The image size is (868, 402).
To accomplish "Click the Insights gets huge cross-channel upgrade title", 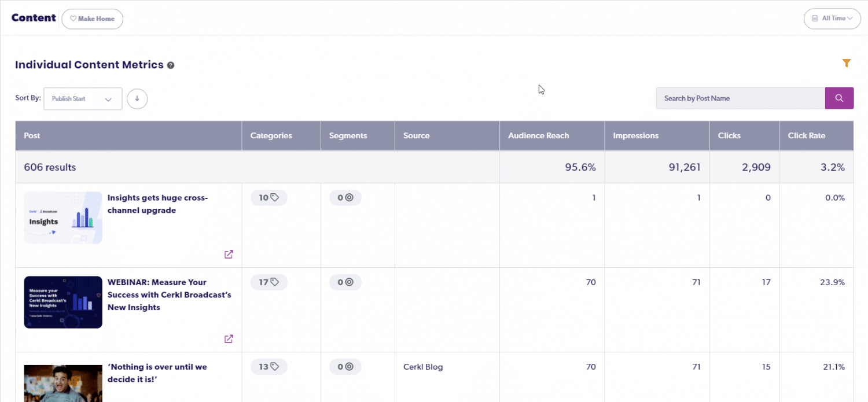I will [x=157, y=204].
